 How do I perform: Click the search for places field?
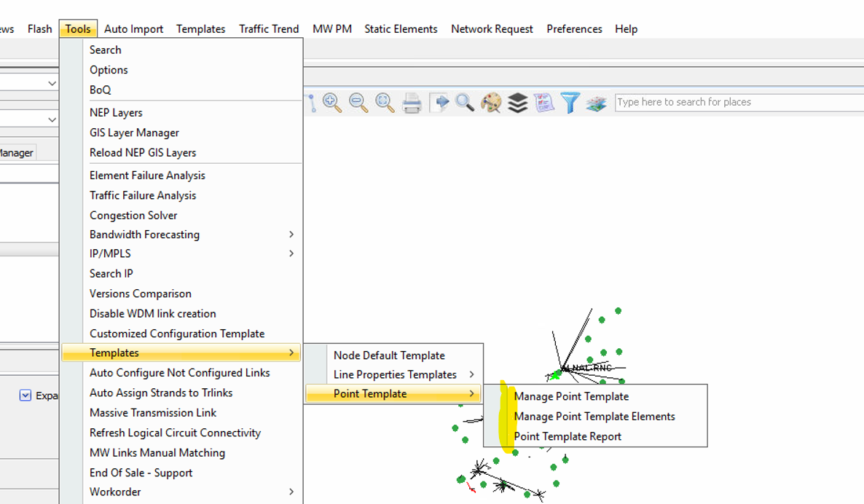click(x=736, y=103)
